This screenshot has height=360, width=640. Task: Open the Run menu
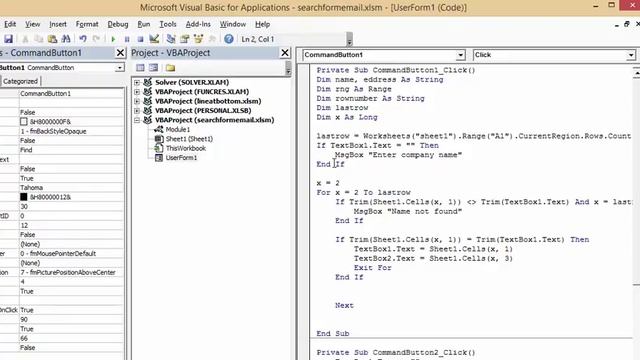[x=144, y=24]
